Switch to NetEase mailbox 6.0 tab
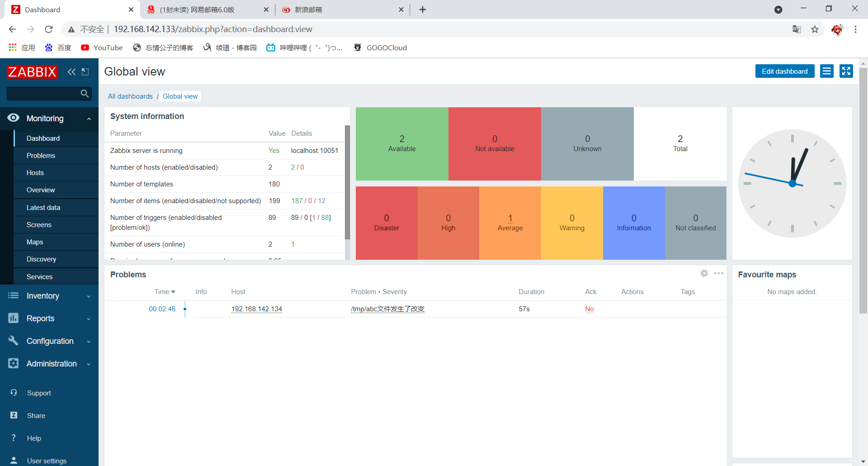This screenshot has width=868, height=466. pyautogui.click(x=208, y=10)
